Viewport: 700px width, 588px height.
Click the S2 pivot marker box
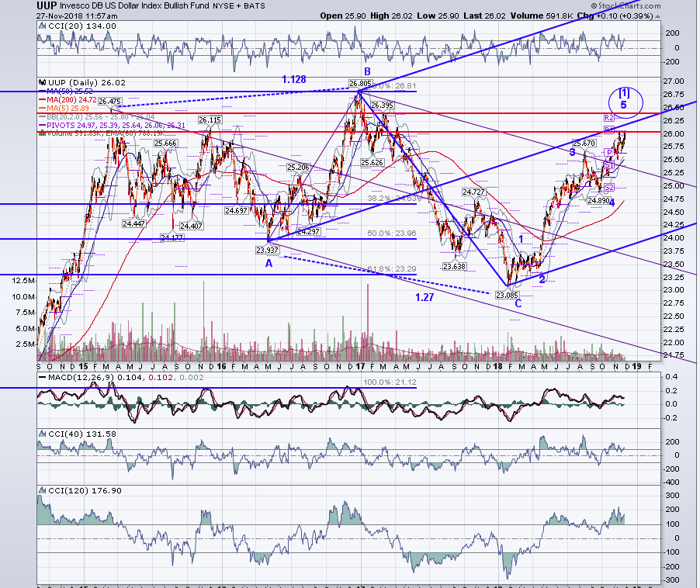point(609,188)
